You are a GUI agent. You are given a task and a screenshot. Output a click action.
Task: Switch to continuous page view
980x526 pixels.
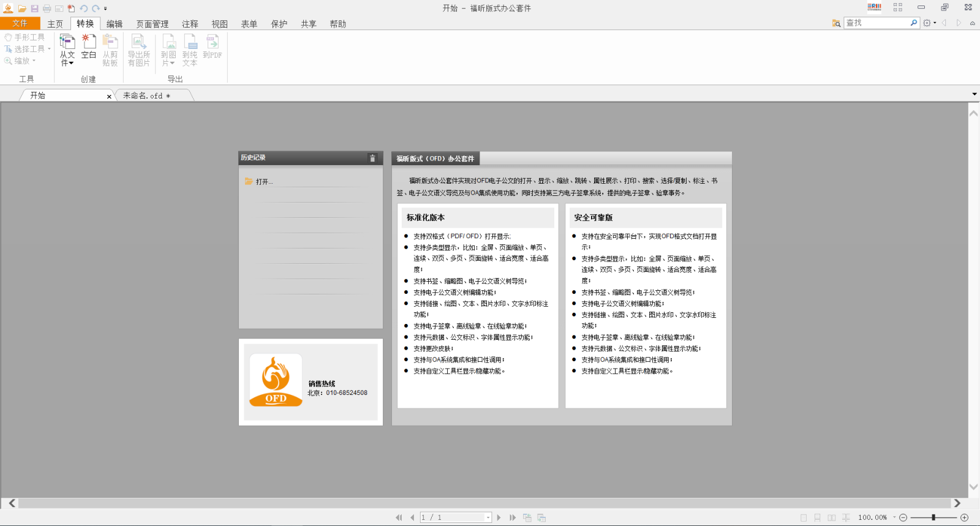coord(818,517)
